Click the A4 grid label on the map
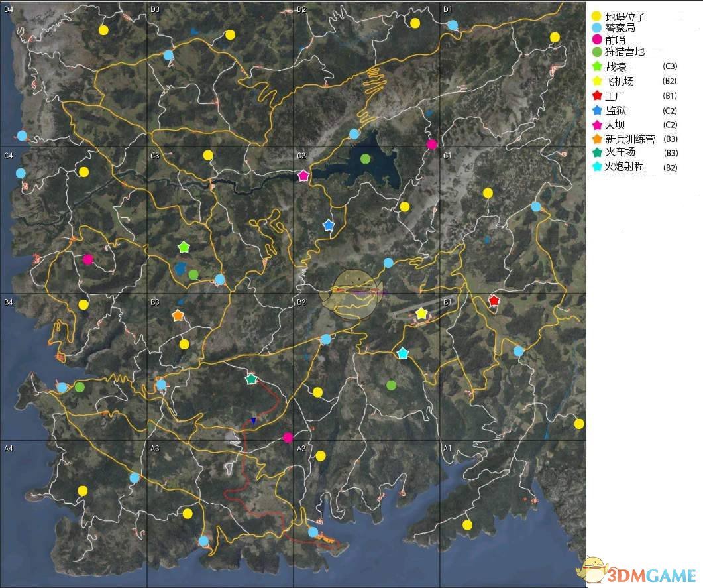Screen dimensions: 703x588 9,448
